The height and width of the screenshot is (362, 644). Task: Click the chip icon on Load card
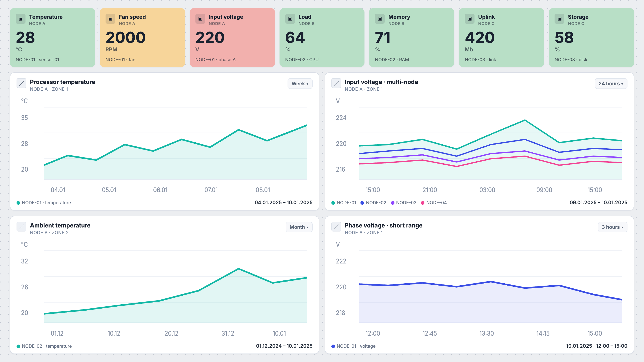coord(290,19)
